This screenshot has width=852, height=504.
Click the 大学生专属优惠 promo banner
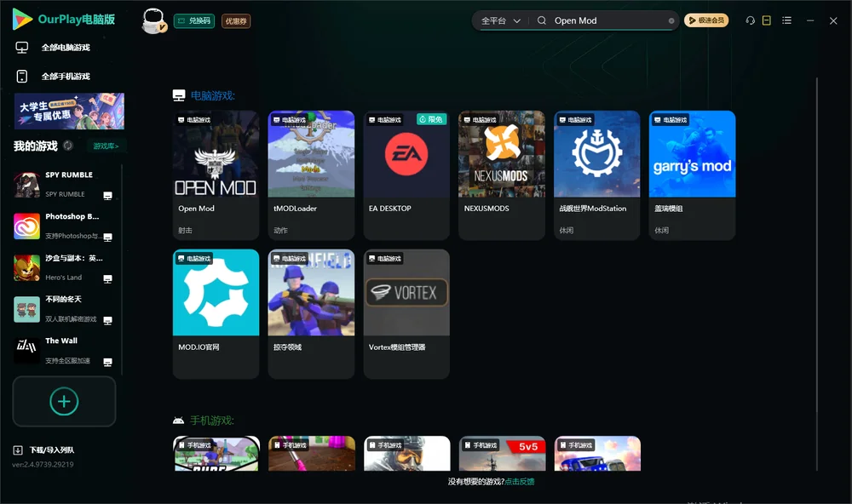pos(70,112)
